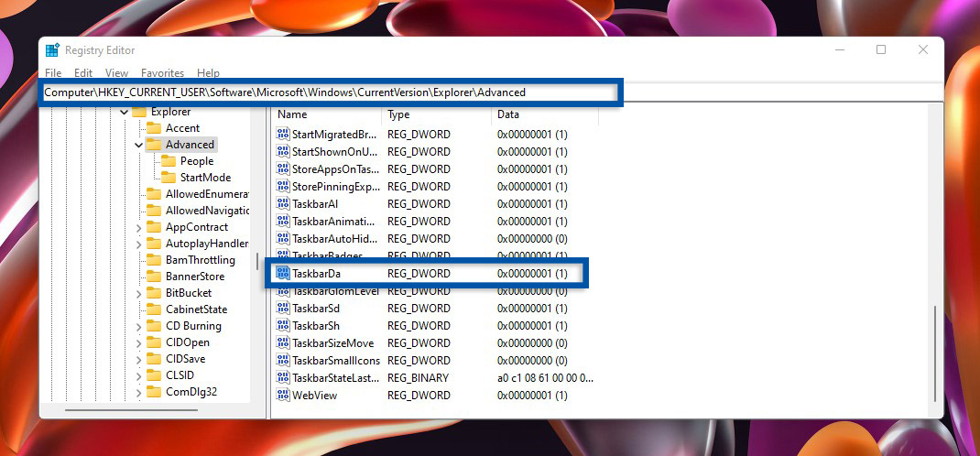Collapse the Advanced tree node
980x456 pixels.
[x=138, y=145]
